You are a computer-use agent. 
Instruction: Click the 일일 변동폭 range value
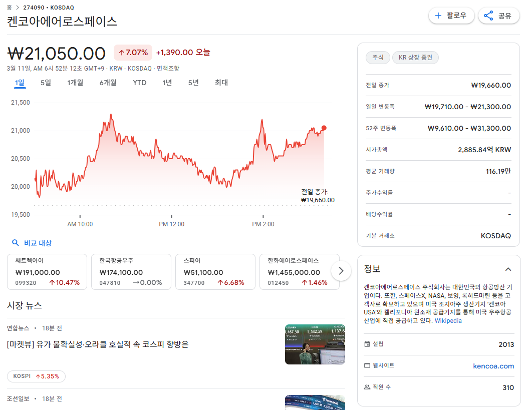(468, 107)
